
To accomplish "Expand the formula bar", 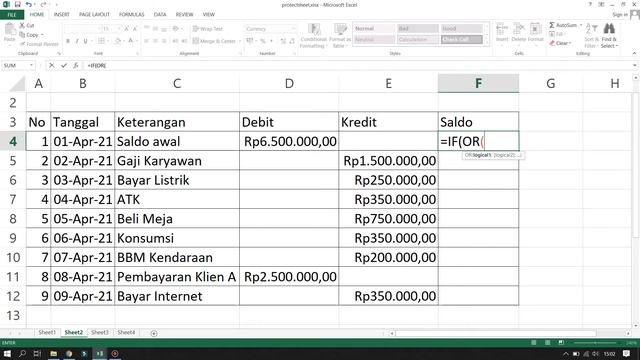I will [x=635, y=65].
